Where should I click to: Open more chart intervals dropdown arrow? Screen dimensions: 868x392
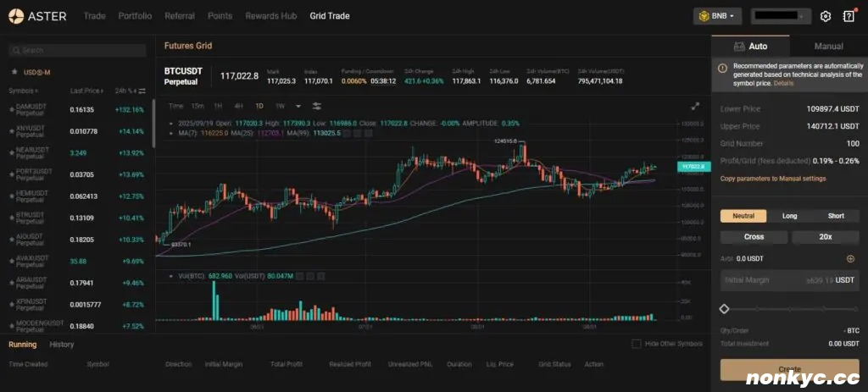[298, 106]
